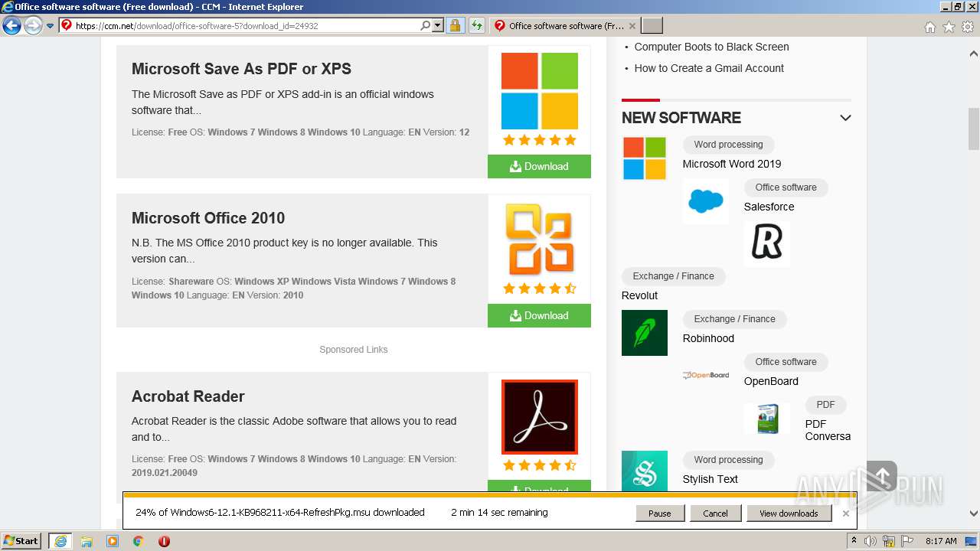Open the Home page icon
The image size is (980, 551).
pos(930,27)
